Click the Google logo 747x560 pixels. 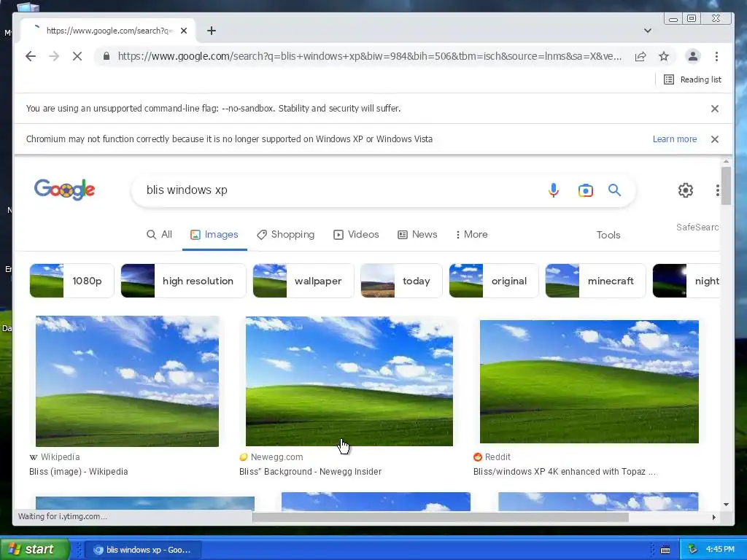65,190
